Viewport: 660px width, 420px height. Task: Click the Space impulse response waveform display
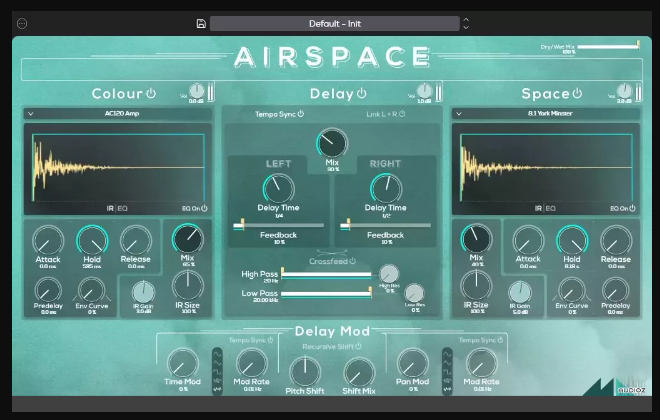(x=546, y=167)
